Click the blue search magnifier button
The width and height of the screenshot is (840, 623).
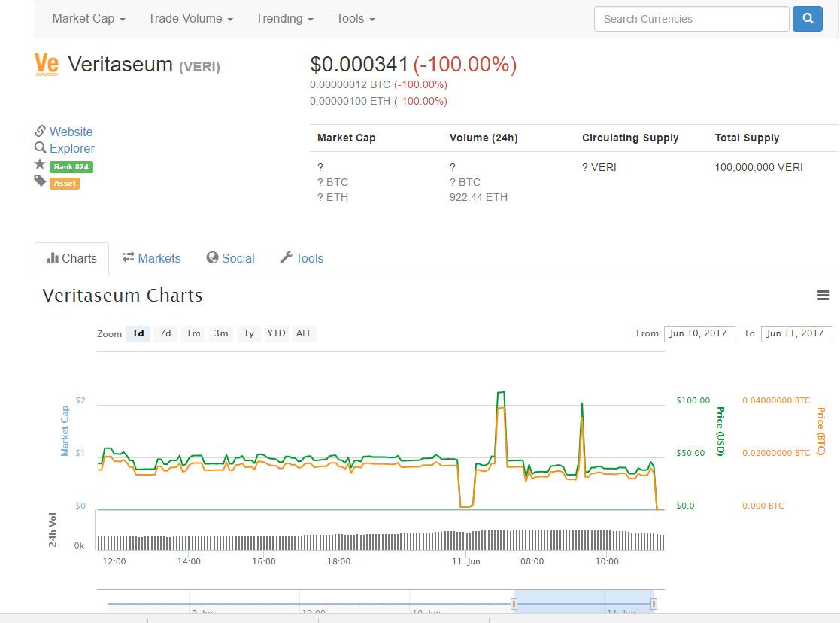tap(808, 19)
